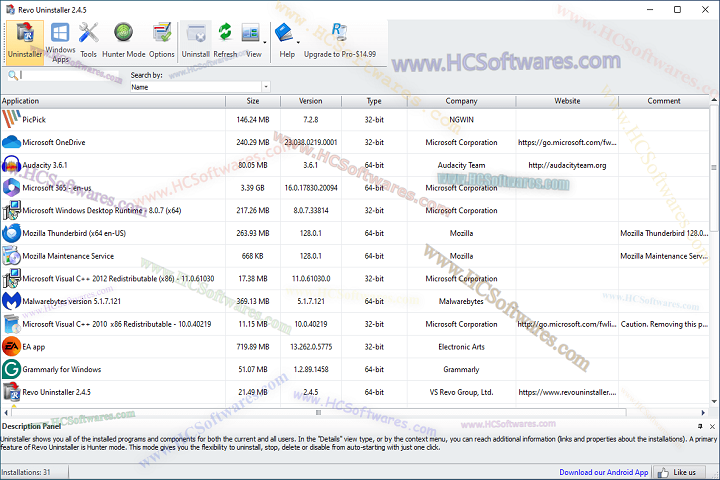Viewport: 720px width, 480px height.
Task: Click VS Revo Group, Ltd. company cell
Action: (x=461, y=392)
